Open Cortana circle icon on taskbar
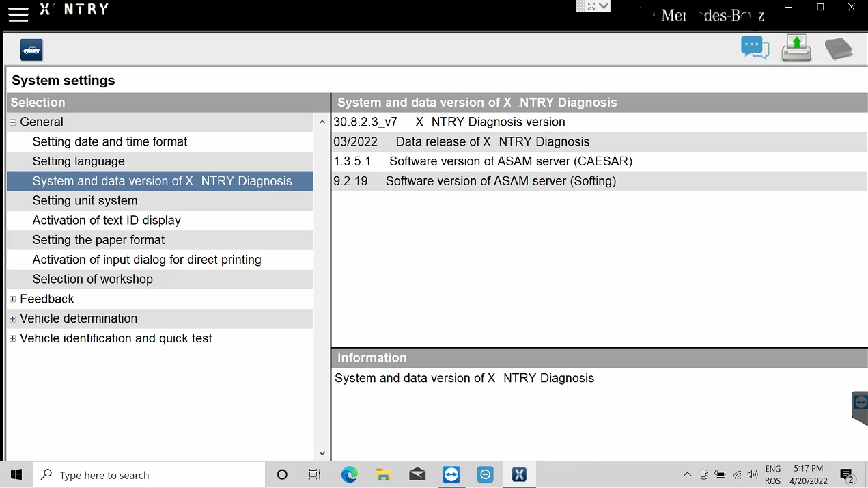The height and width of the screenshot is (488, 868). [x=282, y=475]
